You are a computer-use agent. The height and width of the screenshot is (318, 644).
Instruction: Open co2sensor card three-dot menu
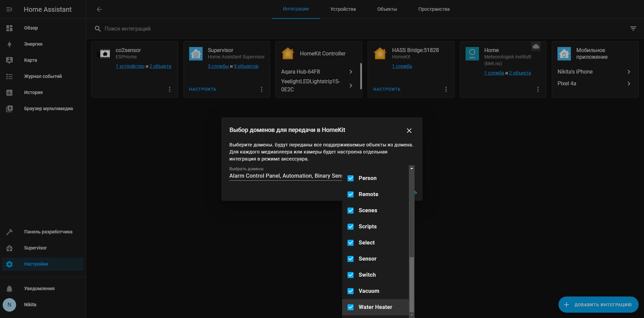coord(170,89)
